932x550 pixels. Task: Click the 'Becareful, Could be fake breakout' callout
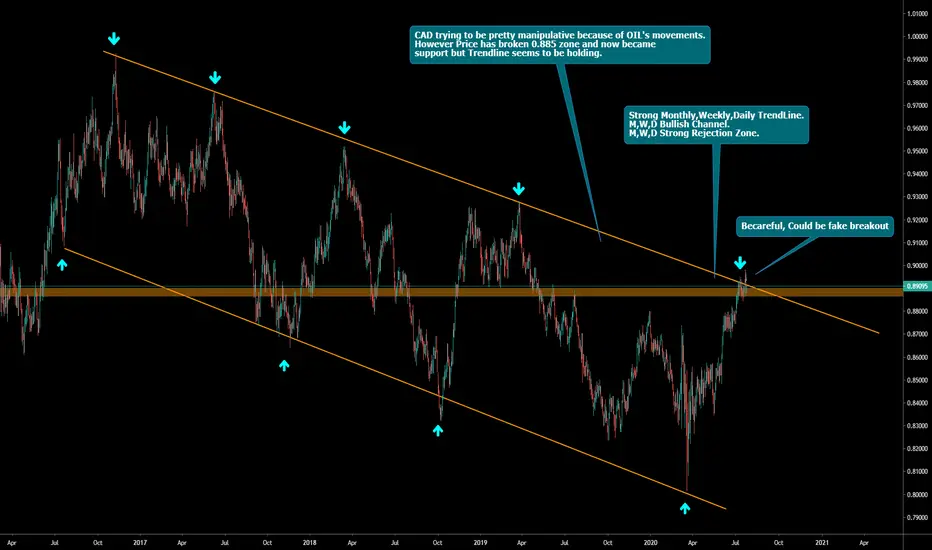(814, 226)
